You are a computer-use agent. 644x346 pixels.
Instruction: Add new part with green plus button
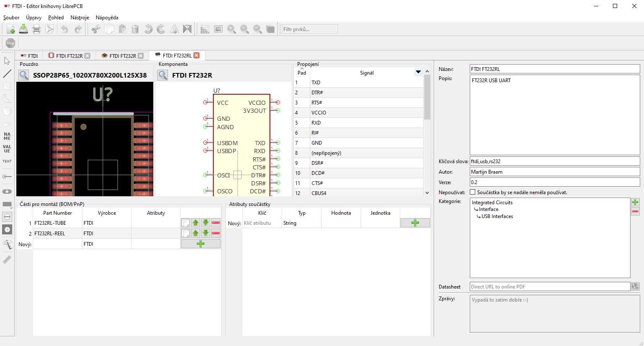[200, 244]
